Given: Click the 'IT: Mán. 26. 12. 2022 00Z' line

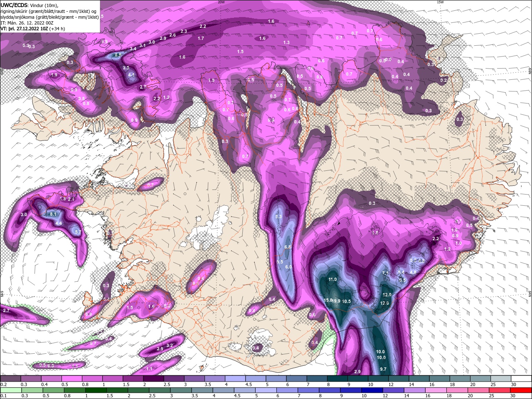Looking at the screenshot, I should 27,23.
